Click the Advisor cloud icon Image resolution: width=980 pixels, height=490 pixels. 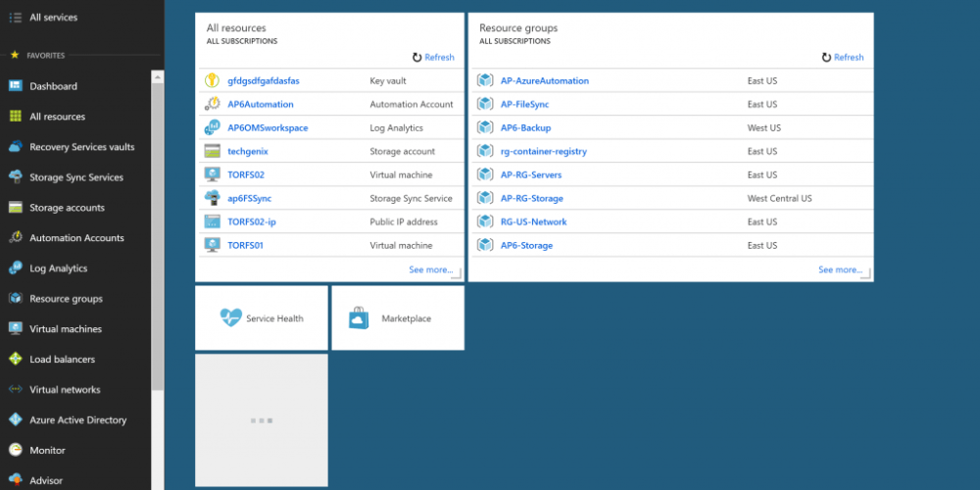point(16,480)
